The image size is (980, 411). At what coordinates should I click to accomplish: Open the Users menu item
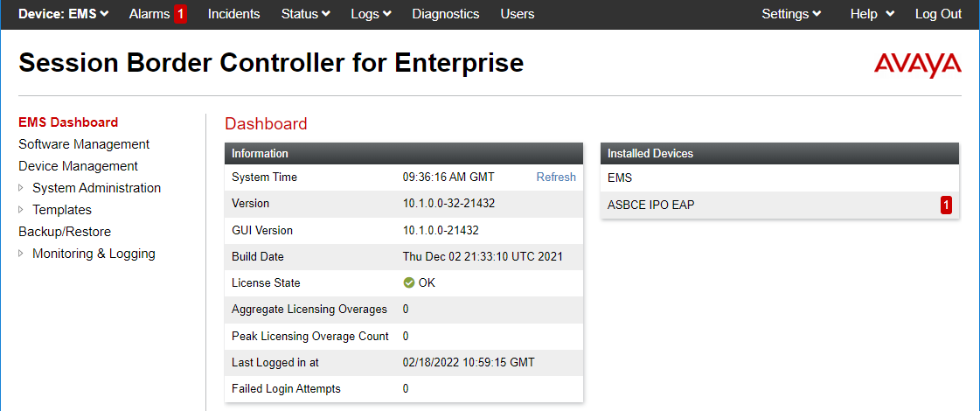(518, 14)
